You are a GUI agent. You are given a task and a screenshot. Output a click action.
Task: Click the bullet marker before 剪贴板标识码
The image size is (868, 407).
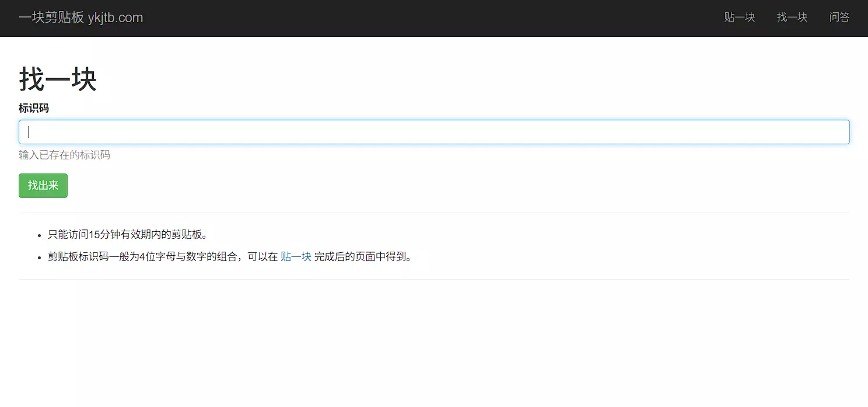(40, 258)
